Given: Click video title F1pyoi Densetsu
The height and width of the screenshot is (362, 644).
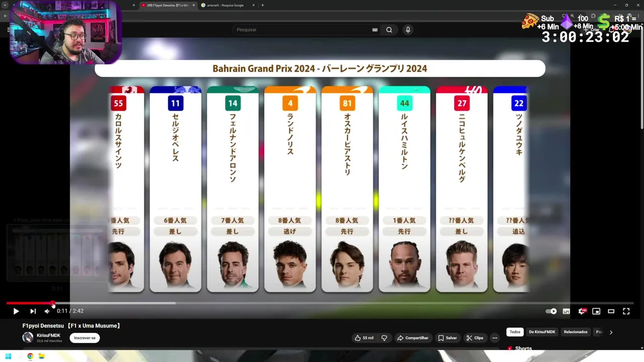Looking at the screenshot, I should pos(71,326).
